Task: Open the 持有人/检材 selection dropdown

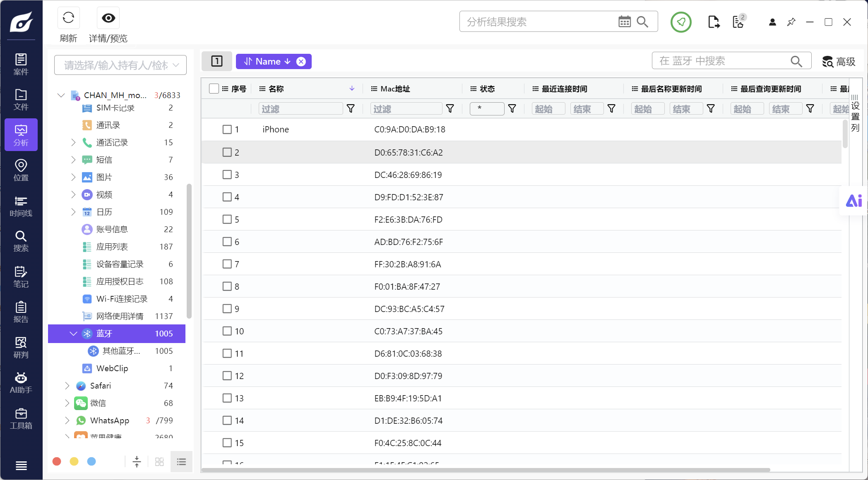Action: 120,65
